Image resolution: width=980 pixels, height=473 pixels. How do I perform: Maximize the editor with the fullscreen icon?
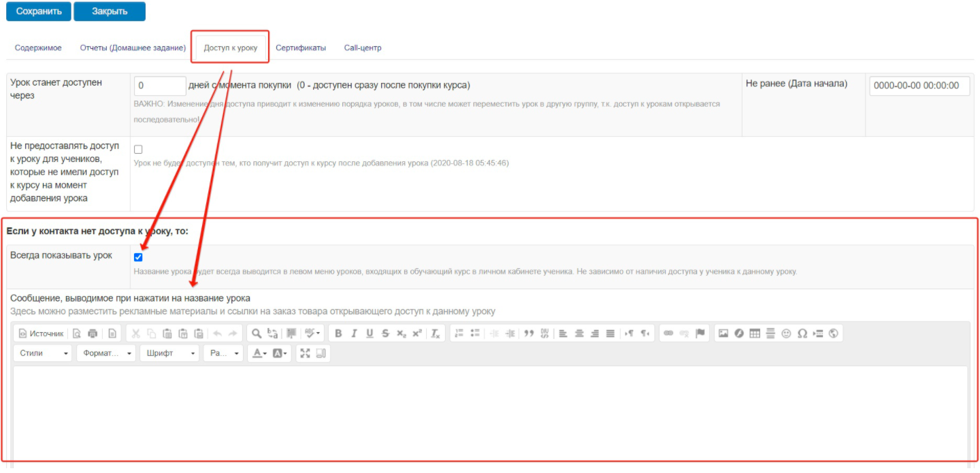305,353
